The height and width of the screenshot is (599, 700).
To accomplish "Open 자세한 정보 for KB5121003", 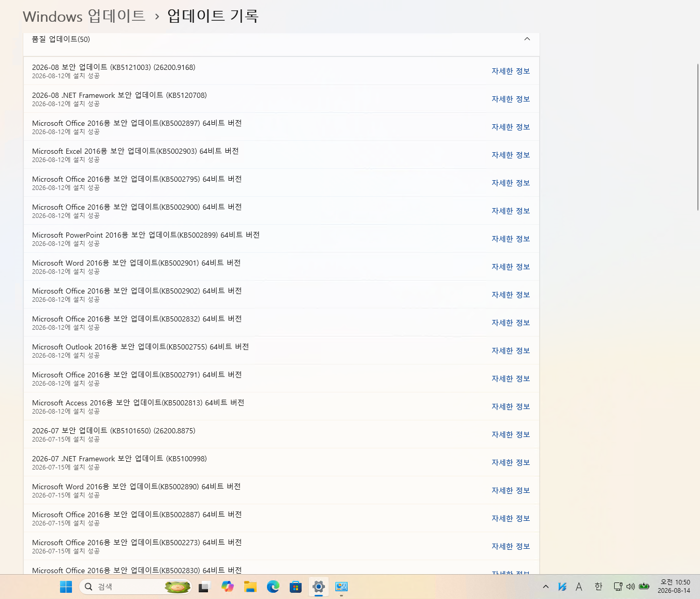I will point(511,71).
